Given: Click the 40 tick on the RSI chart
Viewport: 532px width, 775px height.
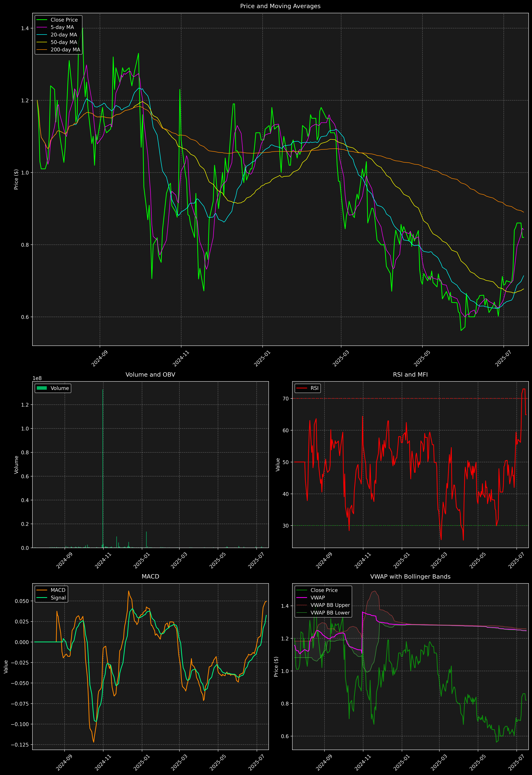Looking at the screenshot, I should 286,494.
